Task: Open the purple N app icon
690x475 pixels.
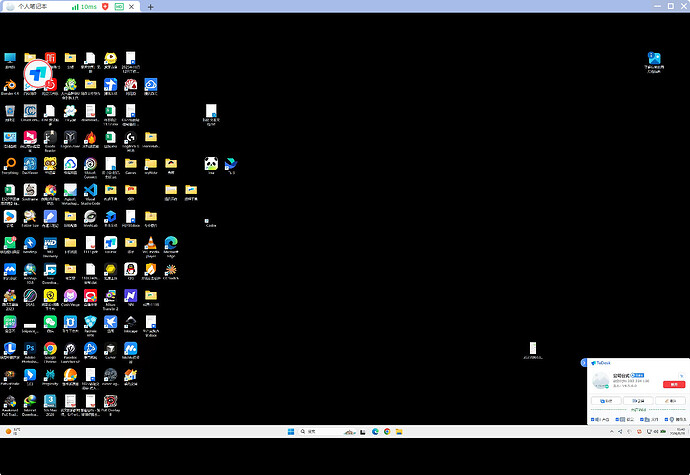Action: (130, 296)
